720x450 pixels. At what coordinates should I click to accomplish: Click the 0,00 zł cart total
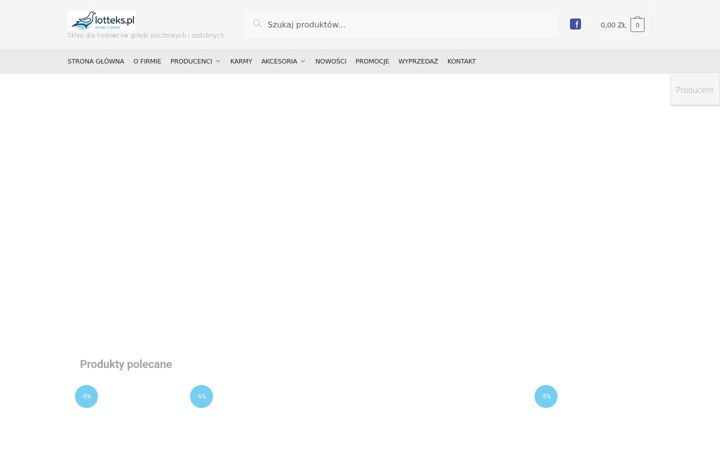[613, 25]
